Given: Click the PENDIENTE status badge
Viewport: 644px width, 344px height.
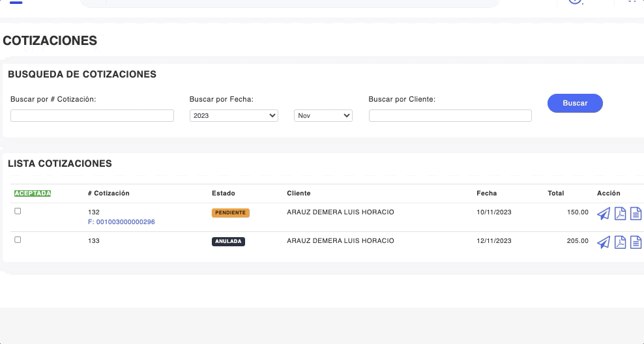Looking at the screenshot, I should tap(230, 213).
